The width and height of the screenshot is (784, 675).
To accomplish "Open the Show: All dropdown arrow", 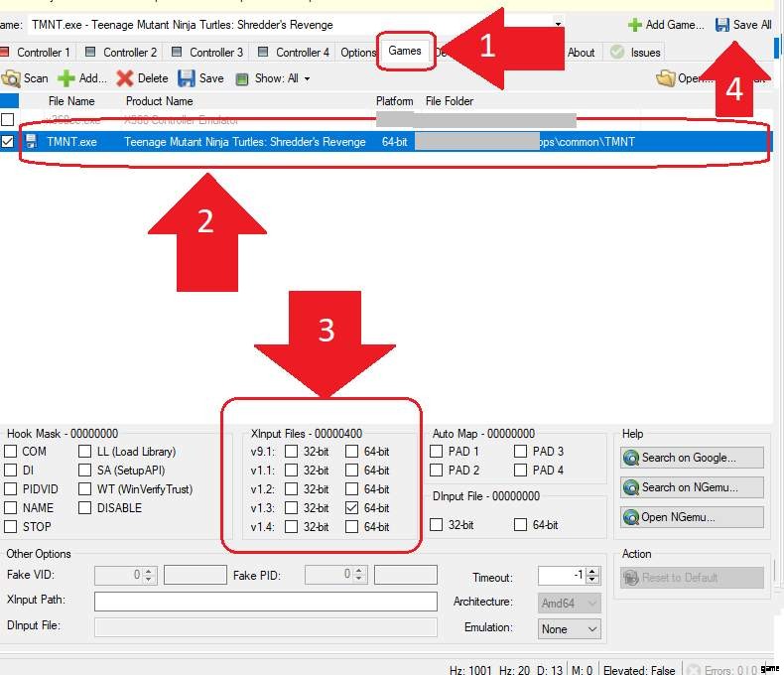I will coord(307,79).
